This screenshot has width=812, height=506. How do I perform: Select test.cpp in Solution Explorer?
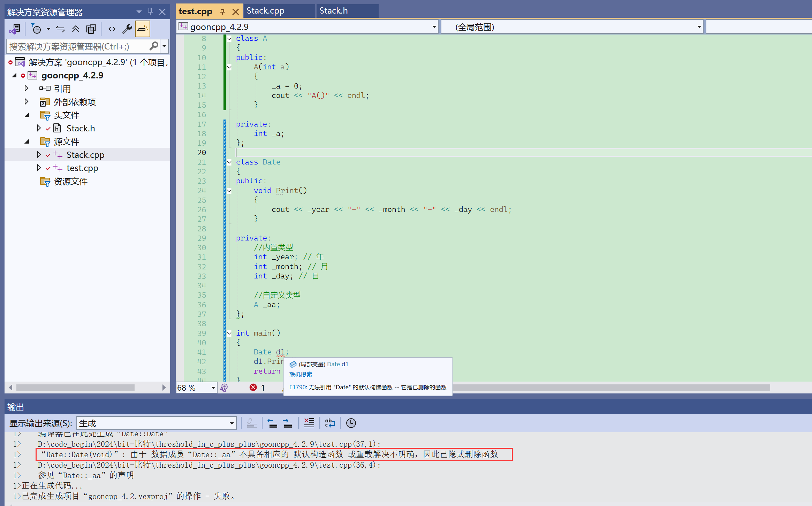coord(82,168)
